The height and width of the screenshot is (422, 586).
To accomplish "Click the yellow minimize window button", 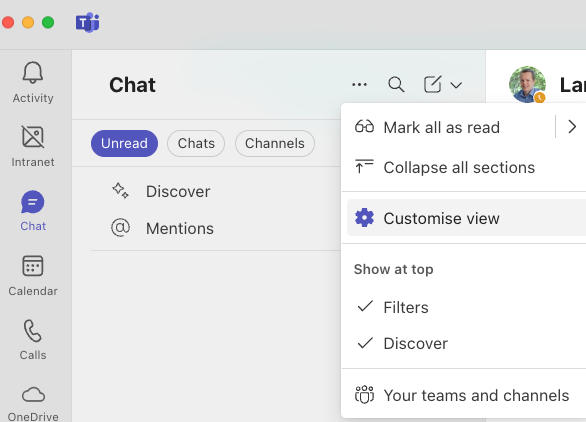I will [28, 22].
